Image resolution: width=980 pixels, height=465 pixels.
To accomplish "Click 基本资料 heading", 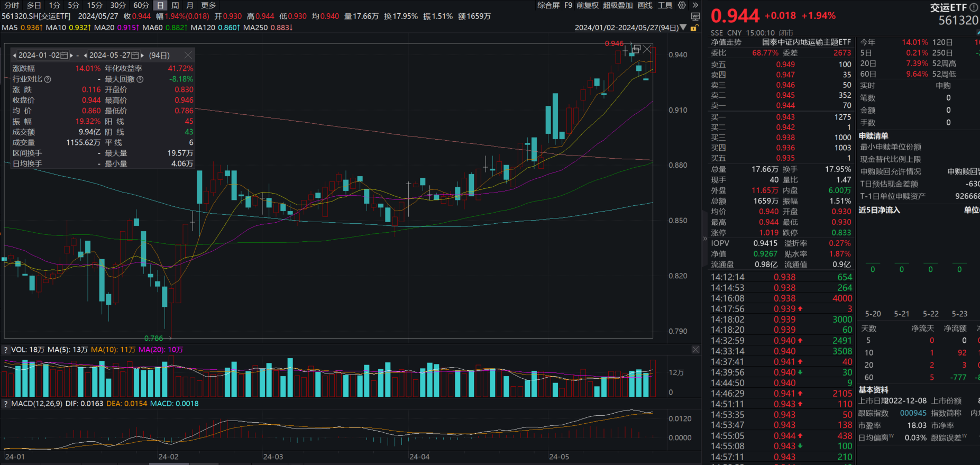I will tap(873, 390).
